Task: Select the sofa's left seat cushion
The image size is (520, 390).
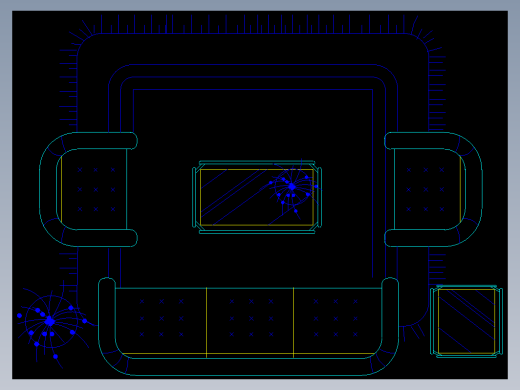Action: [x=161, y=321]
